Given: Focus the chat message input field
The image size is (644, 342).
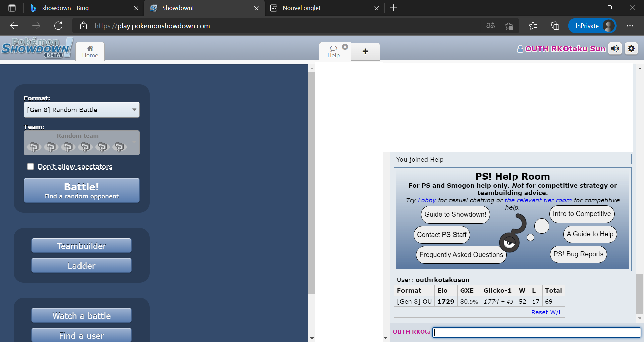Looking at the screenshot, I should tap(536, 332).
